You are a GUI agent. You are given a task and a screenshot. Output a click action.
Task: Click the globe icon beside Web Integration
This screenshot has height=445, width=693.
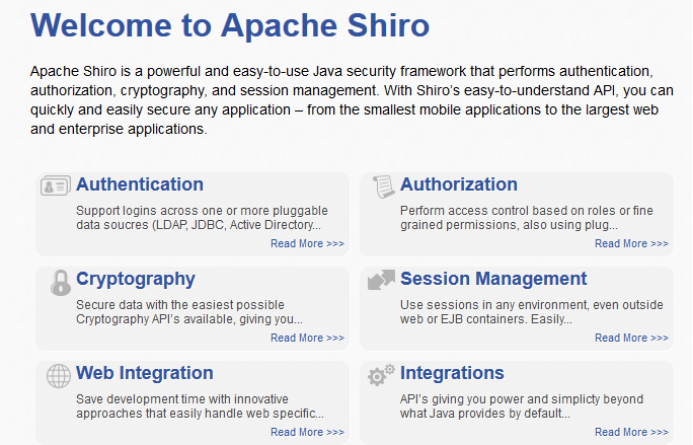(x=58, y=376)
